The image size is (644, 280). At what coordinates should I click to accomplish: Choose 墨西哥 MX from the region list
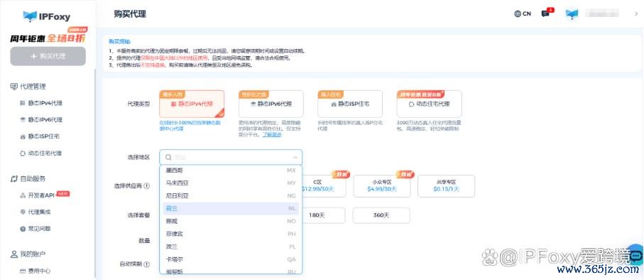tap(231, 171)
